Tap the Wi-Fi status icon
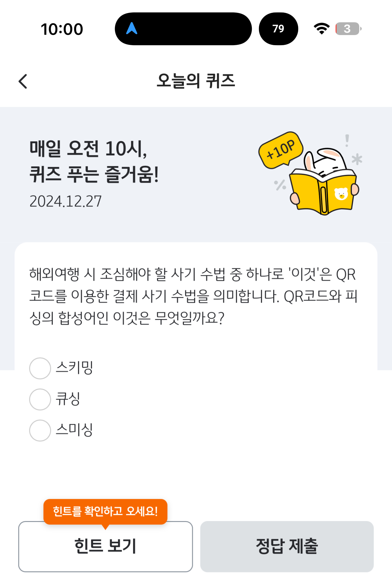The width and height of the screenshot is (392, 576). click(322, 29)
